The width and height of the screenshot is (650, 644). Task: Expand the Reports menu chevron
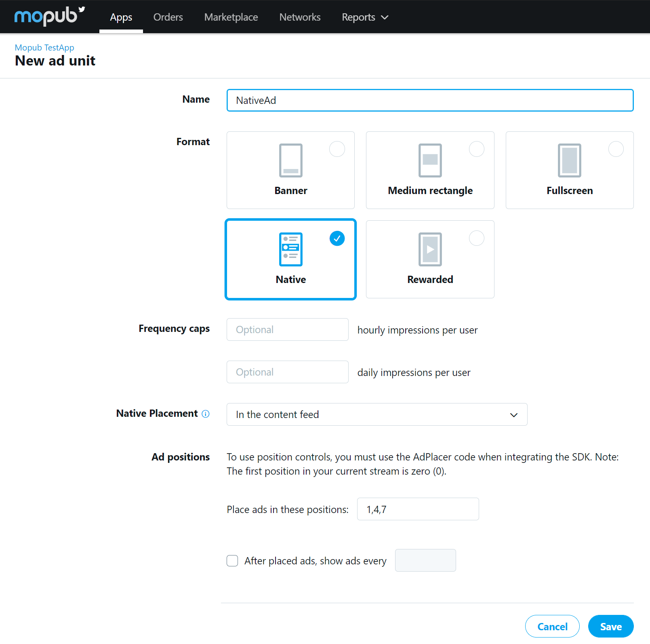pyautogui.click(x=385, y=17)
